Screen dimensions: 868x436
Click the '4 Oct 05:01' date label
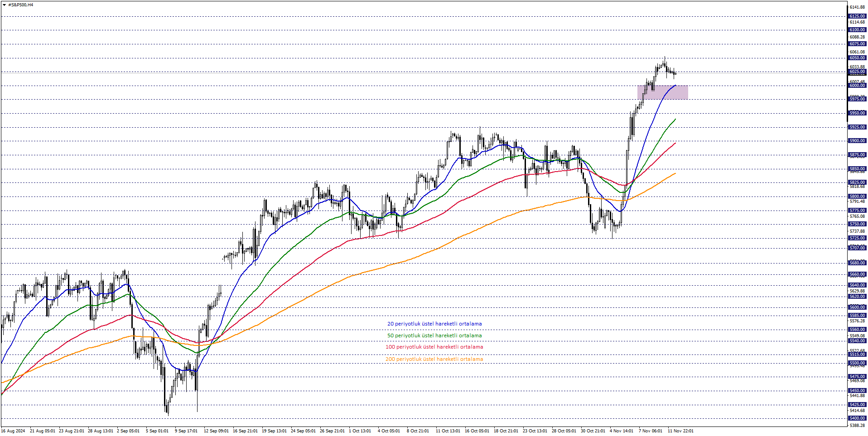click(x=389, y=431)
